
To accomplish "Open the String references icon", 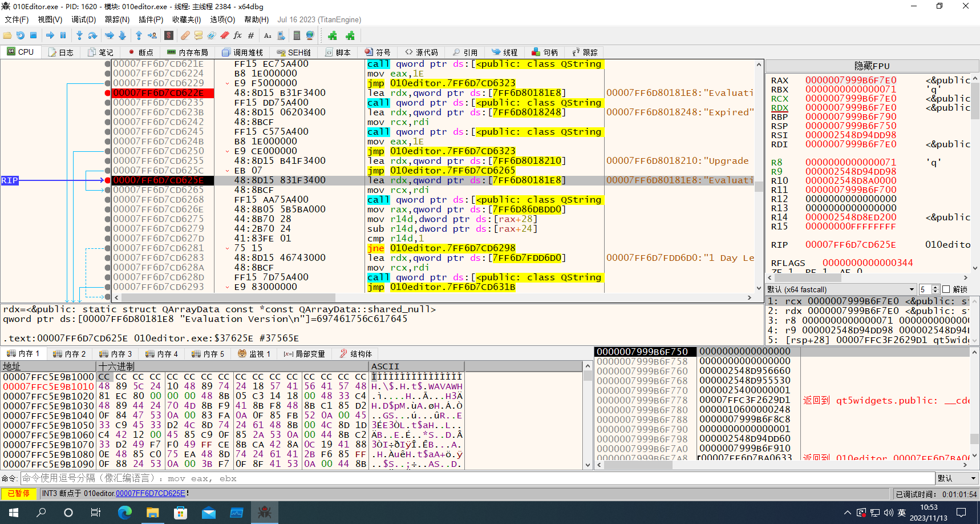I will tap(268, 35).
